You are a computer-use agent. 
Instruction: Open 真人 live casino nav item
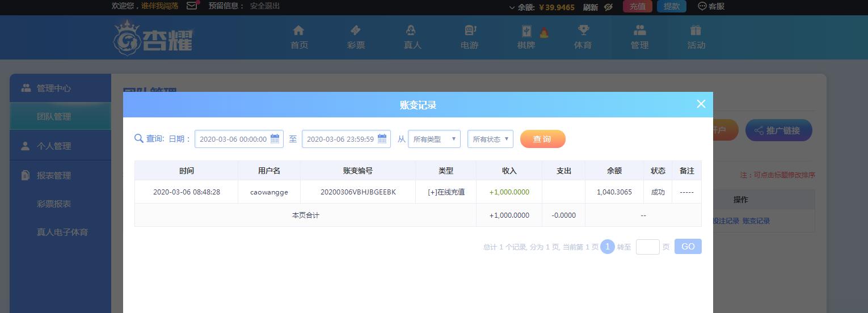[412, 37]
